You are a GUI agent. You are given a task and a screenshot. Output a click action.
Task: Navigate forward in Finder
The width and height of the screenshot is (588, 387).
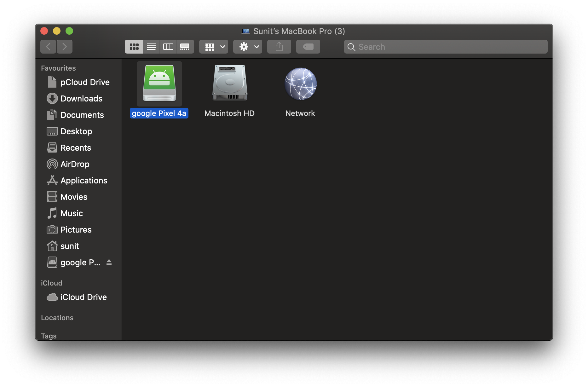[x=65, y=46]
